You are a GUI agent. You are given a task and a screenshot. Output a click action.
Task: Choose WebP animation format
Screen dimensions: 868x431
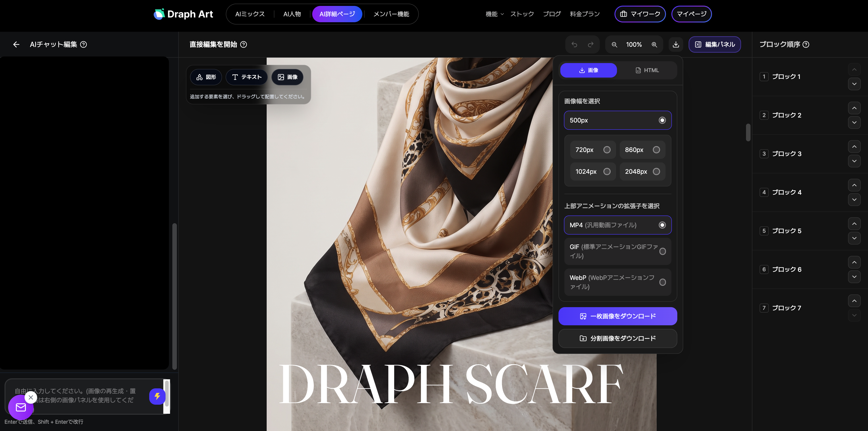pos(618,282)
